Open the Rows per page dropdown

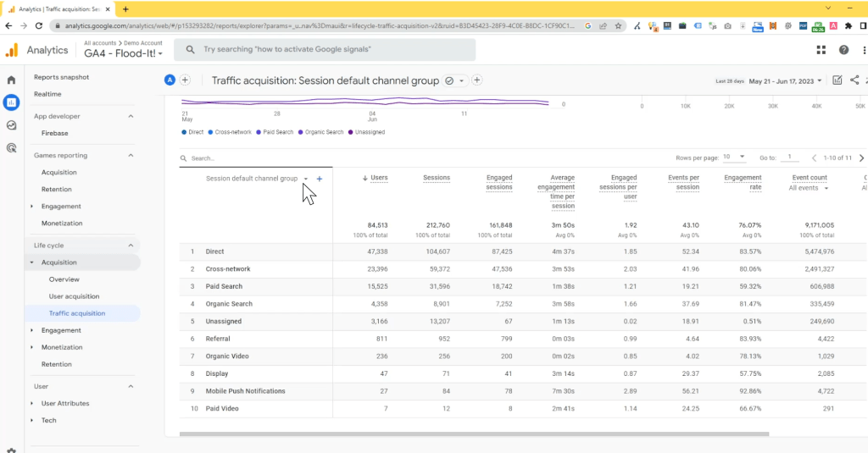734,157
